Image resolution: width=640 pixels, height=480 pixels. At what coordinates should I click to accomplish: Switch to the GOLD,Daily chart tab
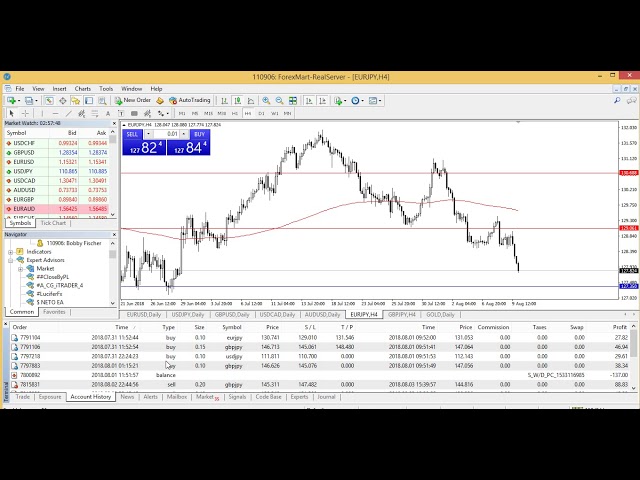[440, 314]
